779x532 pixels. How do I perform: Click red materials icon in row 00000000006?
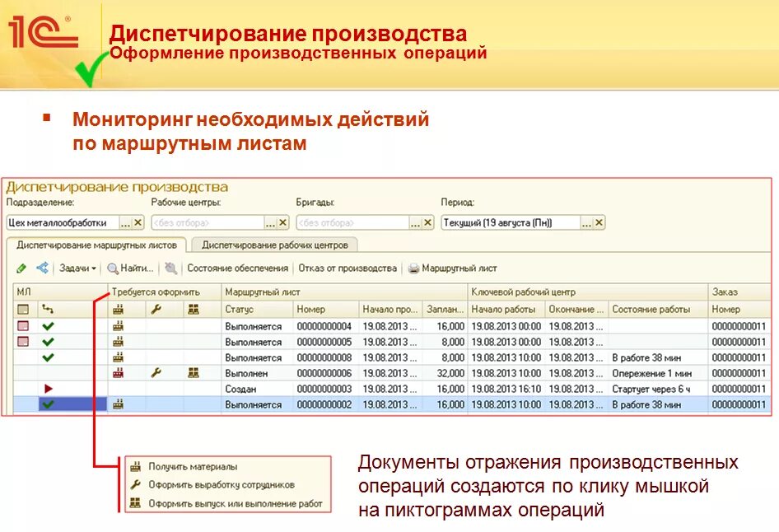(118, 372)
